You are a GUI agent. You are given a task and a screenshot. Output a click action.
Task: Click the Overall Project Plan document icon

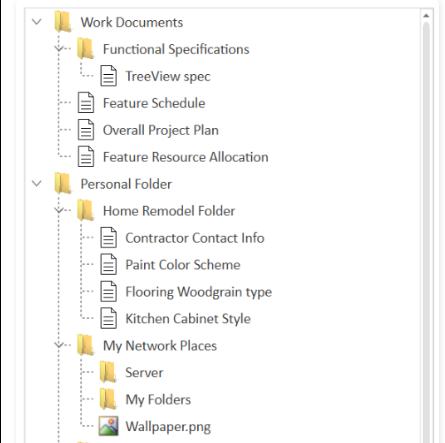pos(86,130)
